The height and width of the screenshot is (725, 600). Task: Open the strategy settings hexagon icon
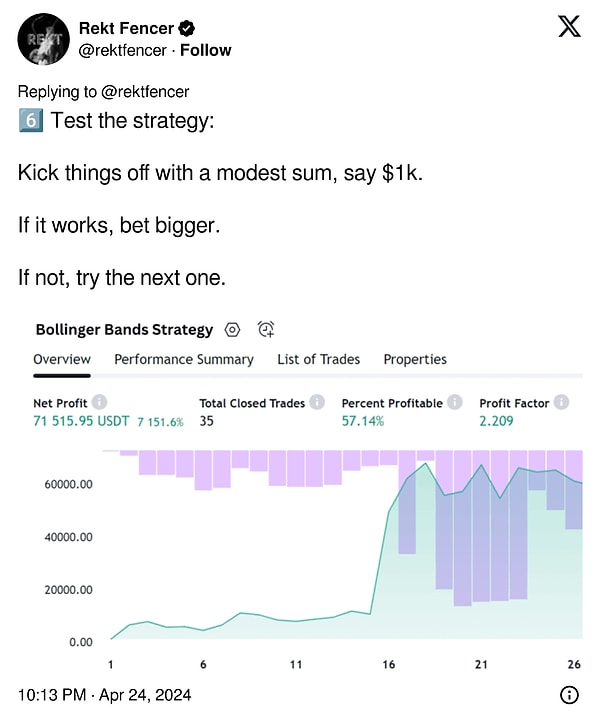pyautogui.click(x=232, y=330)
